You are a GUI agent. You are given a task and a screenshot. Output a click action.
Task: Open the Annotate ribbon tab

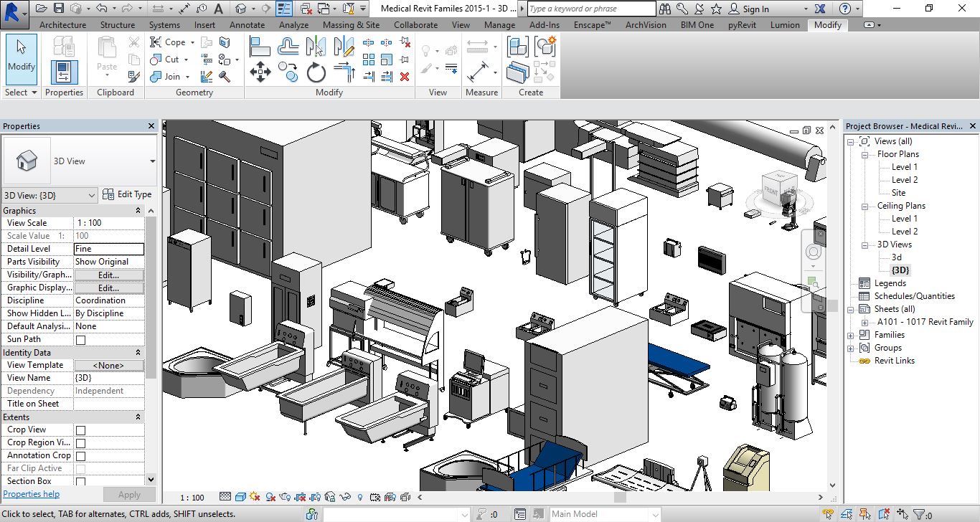coord(247,24)
